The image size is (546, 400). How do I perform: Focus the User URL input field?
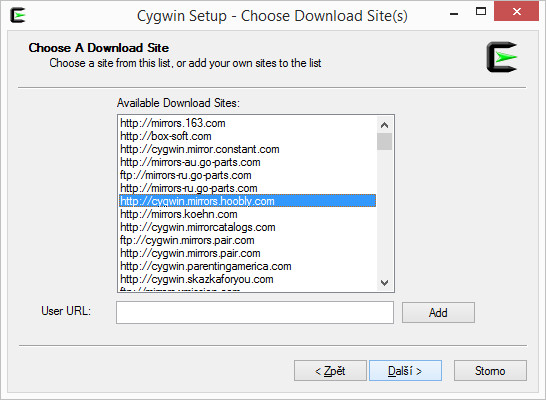[x=255, y=312]
